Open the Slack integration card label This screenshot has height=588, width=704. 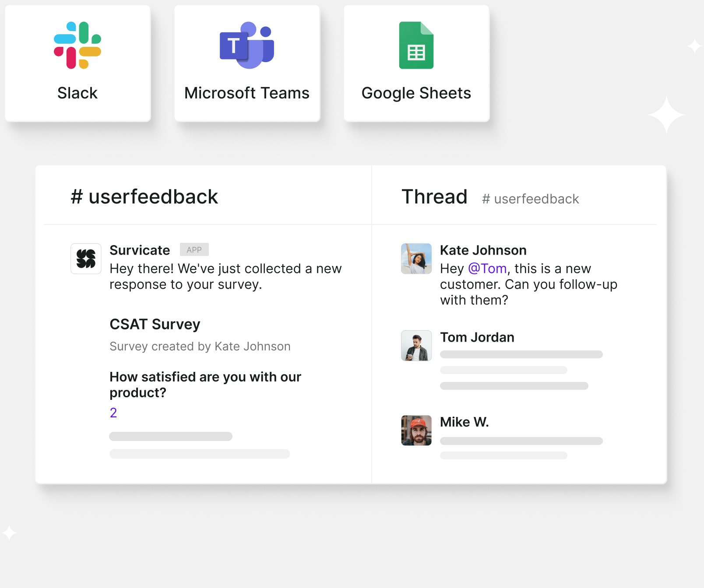77,93
